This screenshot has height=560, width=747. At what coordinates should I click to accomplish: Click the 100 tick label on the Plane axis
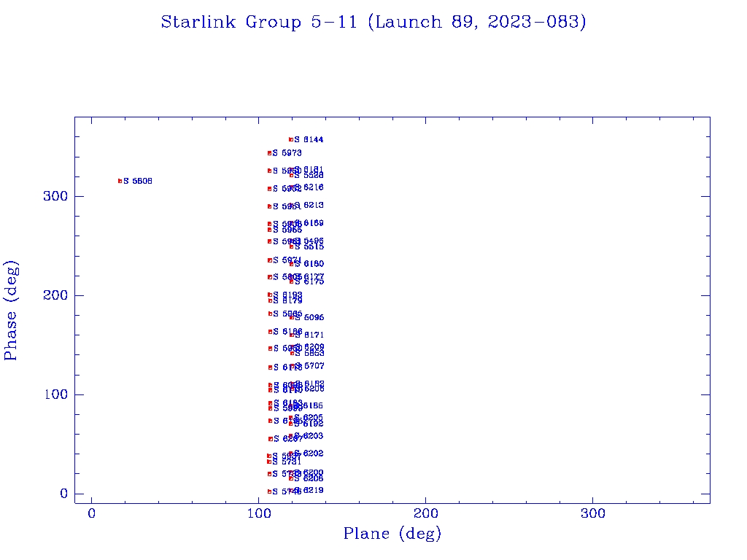point(259,513)
